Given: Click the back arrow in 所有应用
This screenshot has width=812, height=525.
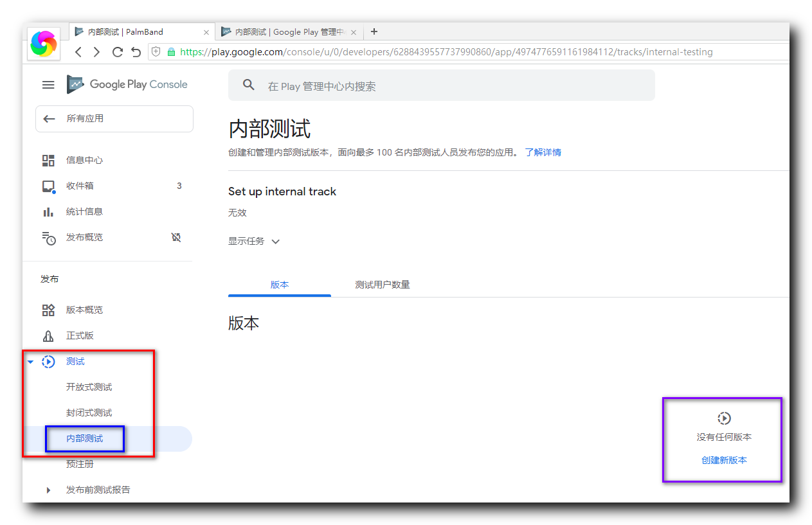Looking at the screenshot, I should 49,119.
